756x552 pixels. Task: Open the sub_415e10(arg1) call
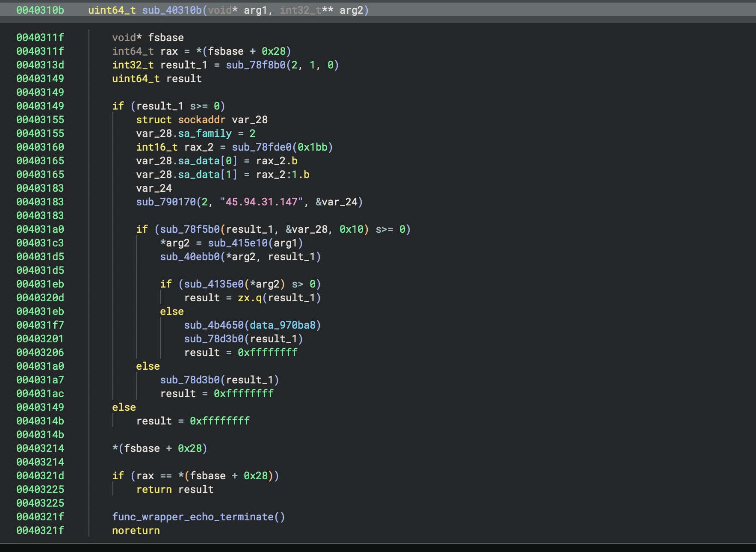tap(238, 243)
